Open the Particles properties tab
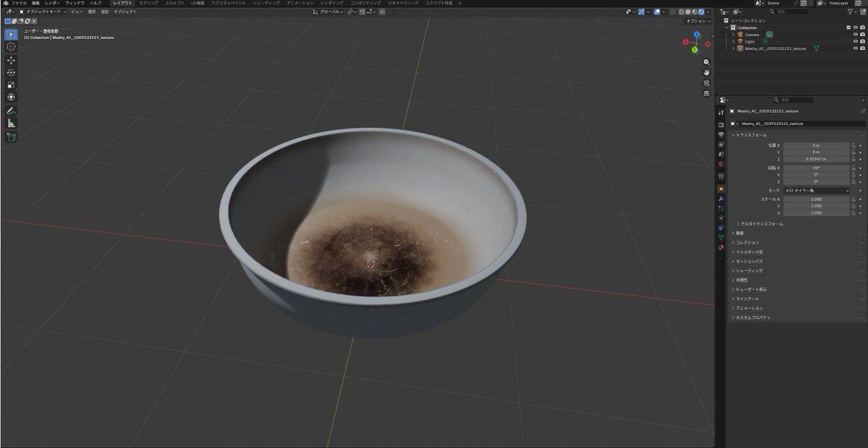This screenshot has height=448, width=868. (x=720, y=208)
